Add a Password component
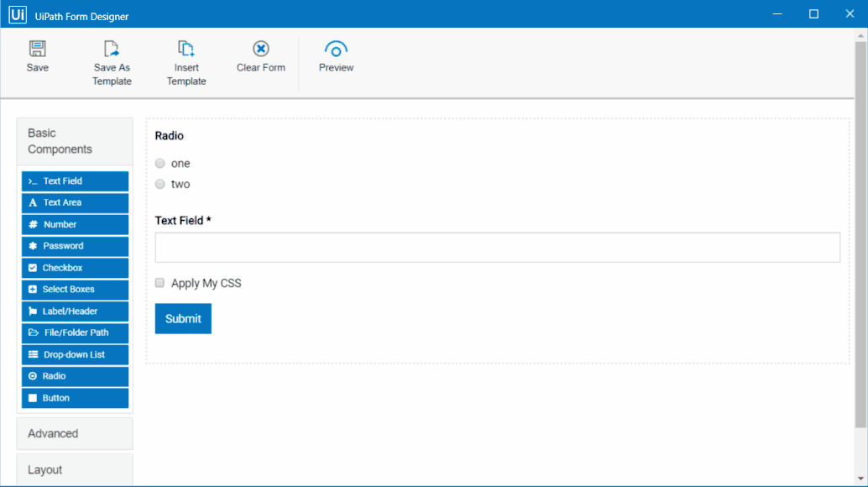This screenshot has width=868, height=487. 75,246
